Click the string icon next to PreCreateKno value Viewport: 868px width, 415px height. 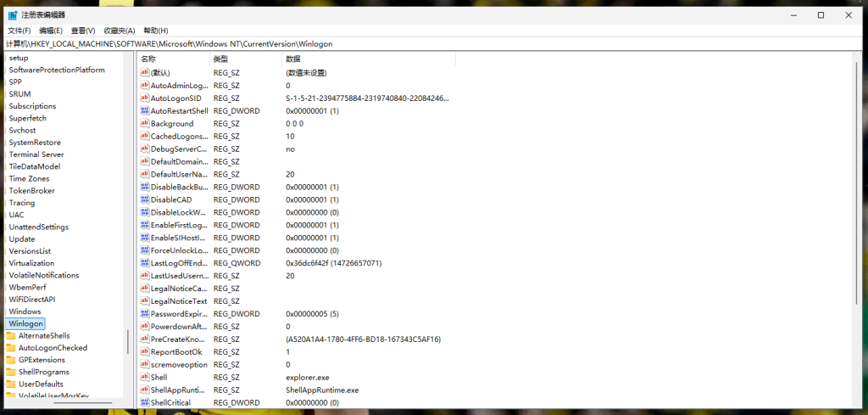click(145, 339)
